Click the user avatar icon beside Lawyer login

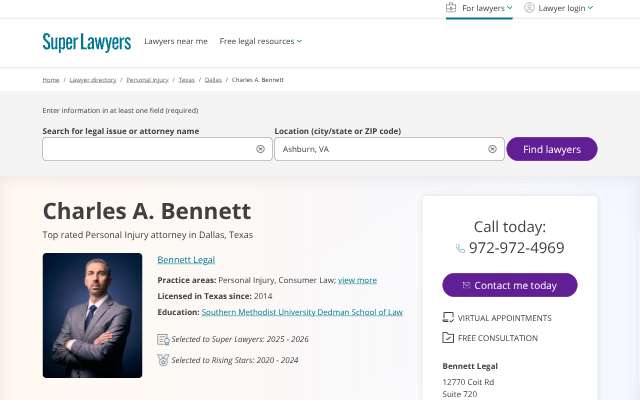[x=529, y=7]
